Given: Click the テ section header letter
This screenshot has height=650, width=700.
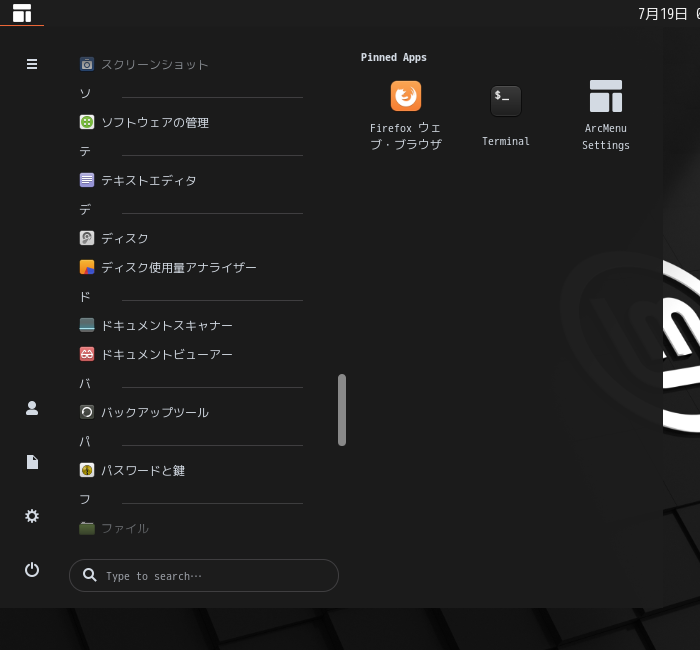Looking at the screenshot, I should point(85,151).
